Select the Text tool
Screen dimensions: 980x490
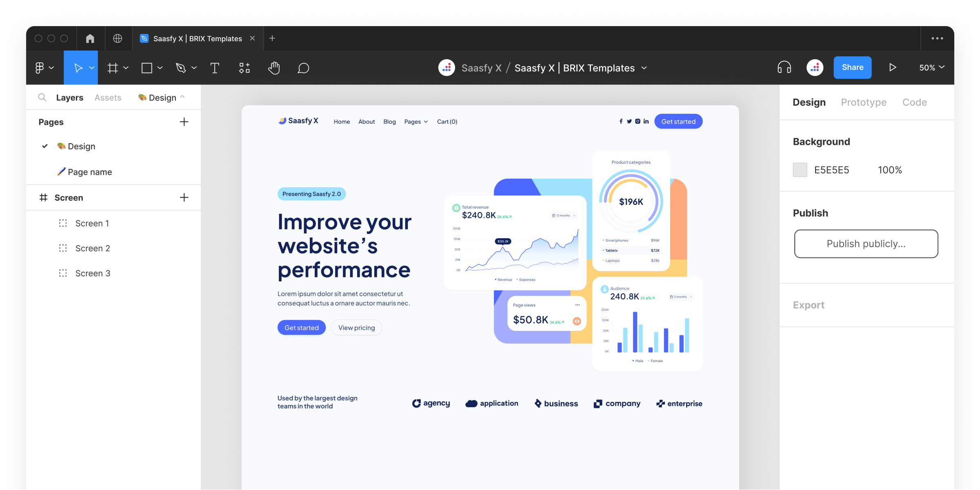click(x=215, y=67)
